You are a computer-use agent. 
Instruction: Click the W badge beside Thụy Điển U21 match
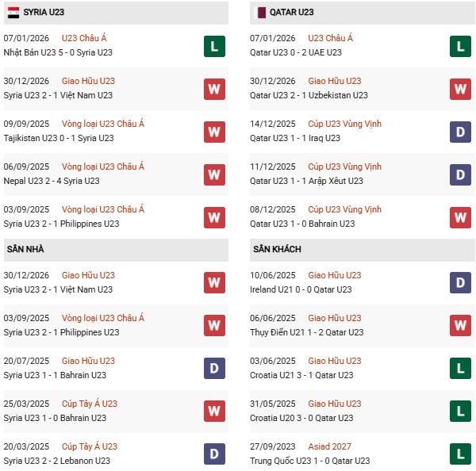pos(461,325)
